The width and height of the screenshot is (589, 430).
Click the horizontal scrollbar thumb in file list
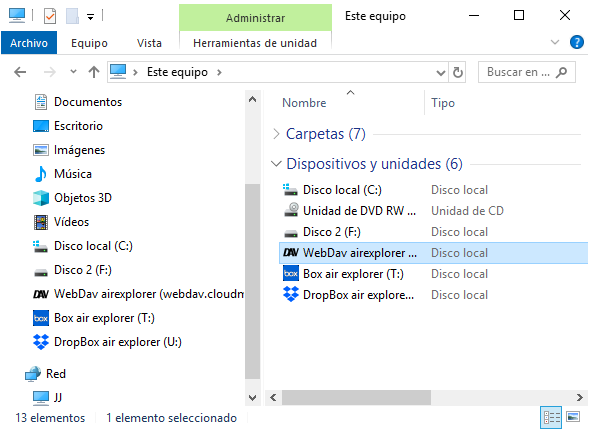tap(356, 397)
